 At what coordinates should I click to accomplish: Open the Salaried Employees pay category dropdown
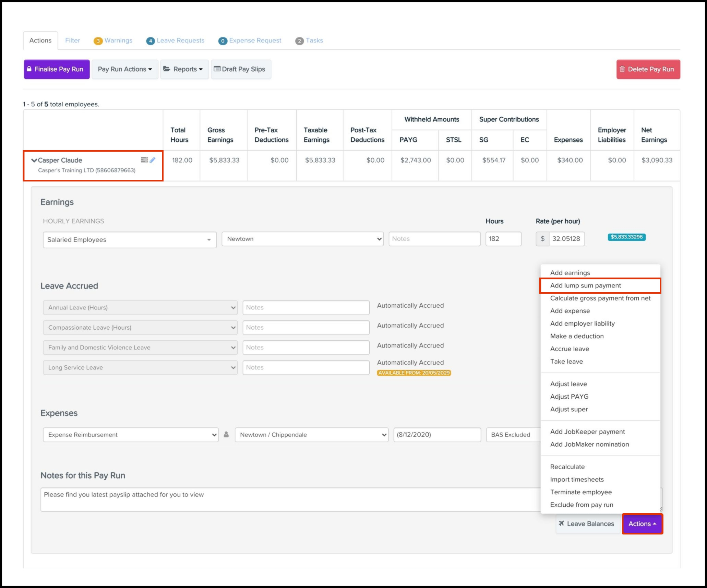(x=130, y=240)
